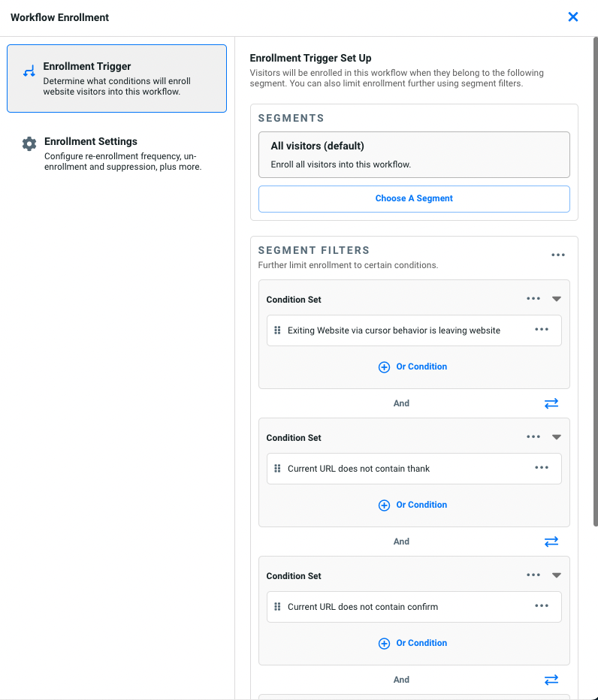Click the Choose A Segment button

414,199
